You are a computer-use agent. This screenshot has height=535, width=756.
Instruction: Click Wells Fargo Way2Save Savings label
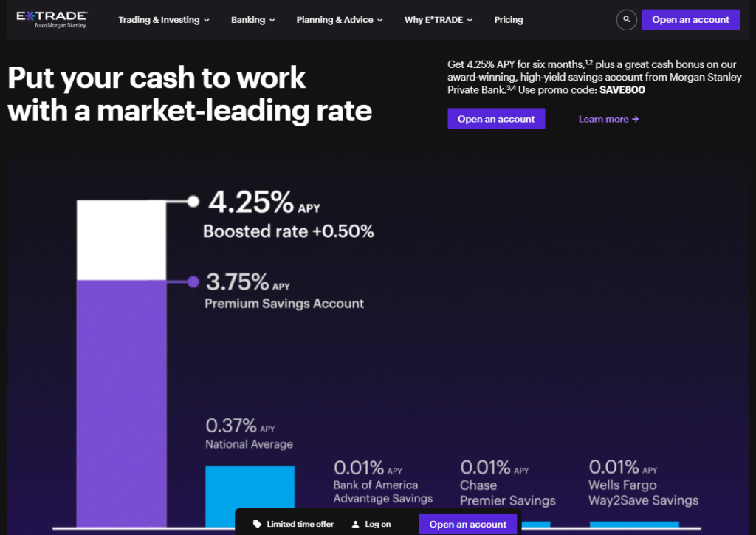click(643, 493)
